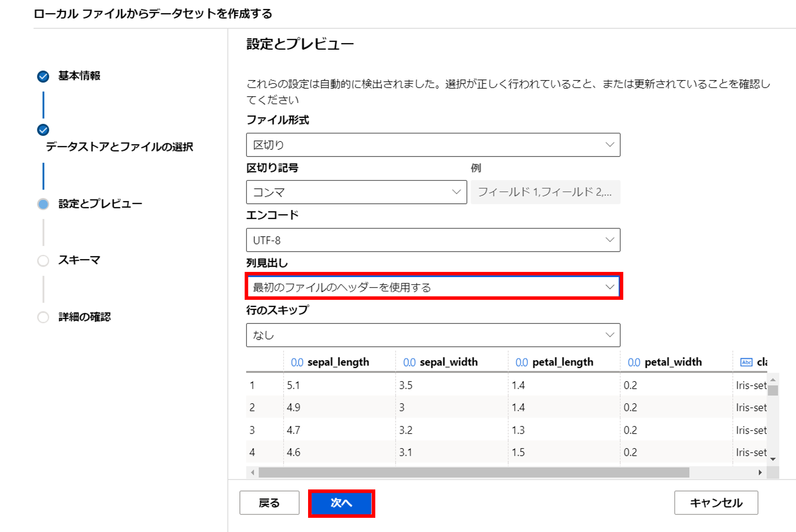Go to データストアとファイルの選択 step label
This screenshot has width=796, height=532.
click(119, 147)
